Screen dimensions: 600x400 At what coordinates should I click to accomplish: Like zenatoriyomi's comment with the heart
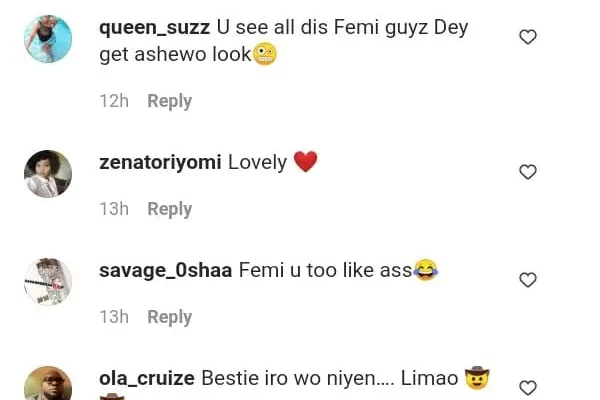528,172
